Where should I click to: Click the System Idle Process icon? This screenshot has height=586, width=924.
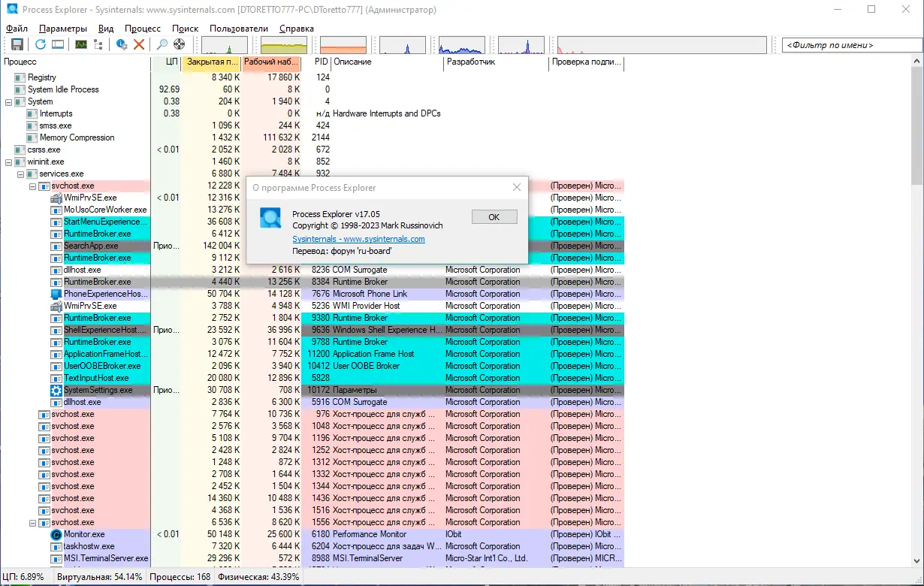[x=20, y=89]
